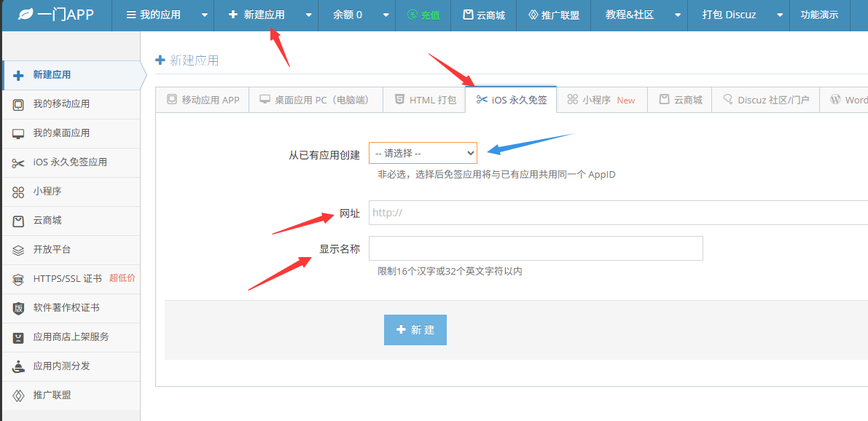Click the green 充值 yuan icon
The width and height of the screenshot is (868, 421).
413,15
